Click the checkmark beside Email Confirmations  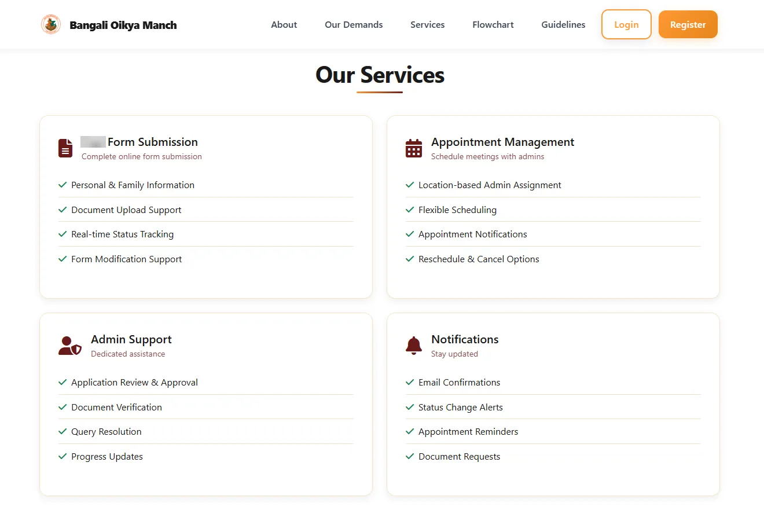pos(410,383)
